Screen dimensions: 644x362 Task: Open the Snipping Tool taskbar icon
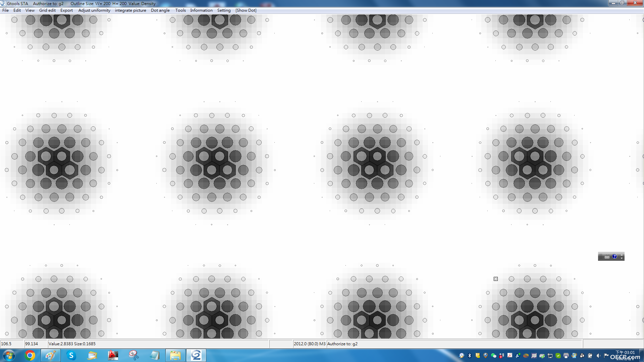[134, 355]
